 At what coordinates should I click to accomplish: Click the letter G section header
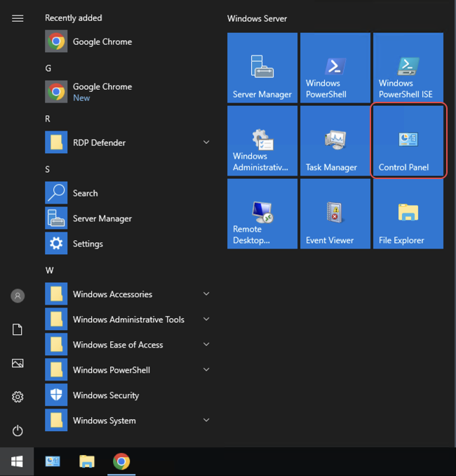[48, 68]
